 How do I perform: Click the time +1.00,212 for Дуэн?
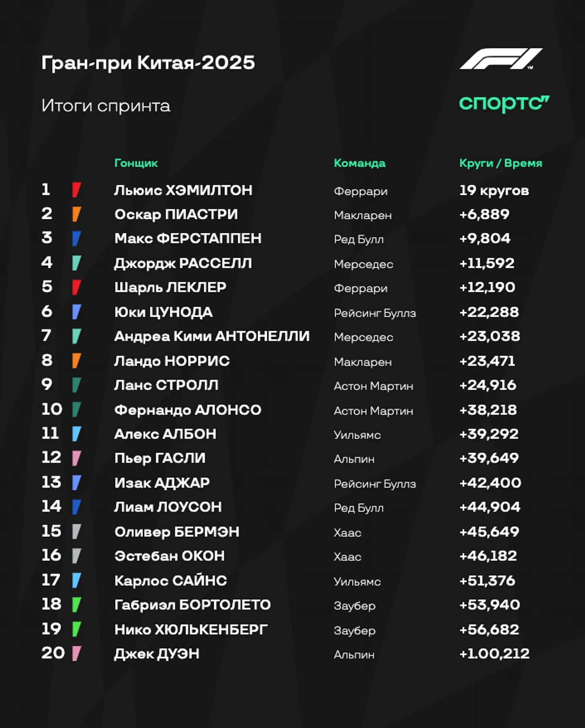[494, 654]
